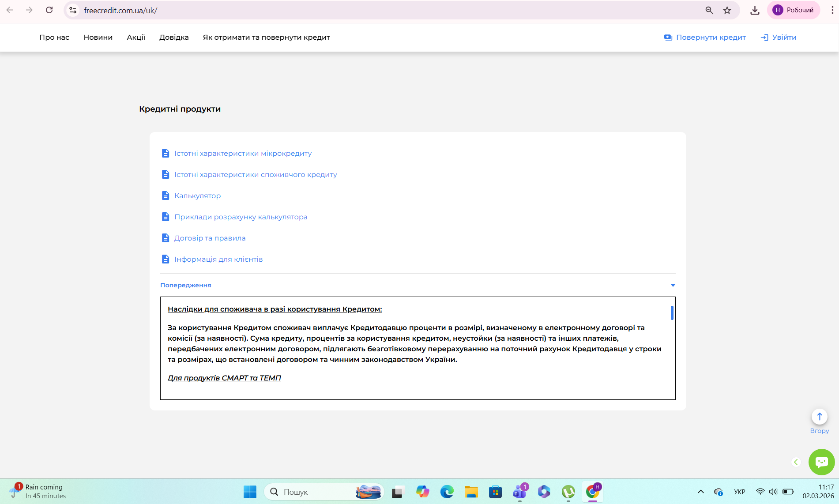839x504 pixels.
Task: Open Як отримати та повернути кредит
Action: (x=267, y=38)
